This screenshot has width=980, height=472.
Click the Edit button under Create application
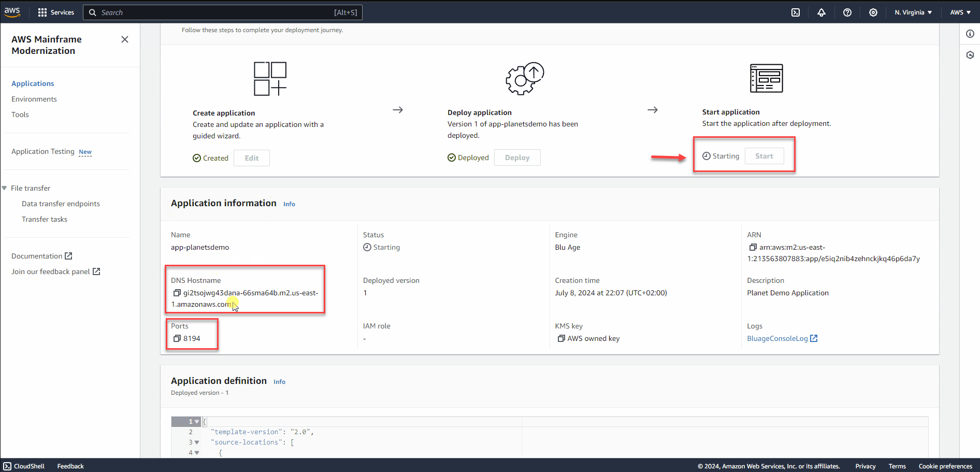point(252,158)
